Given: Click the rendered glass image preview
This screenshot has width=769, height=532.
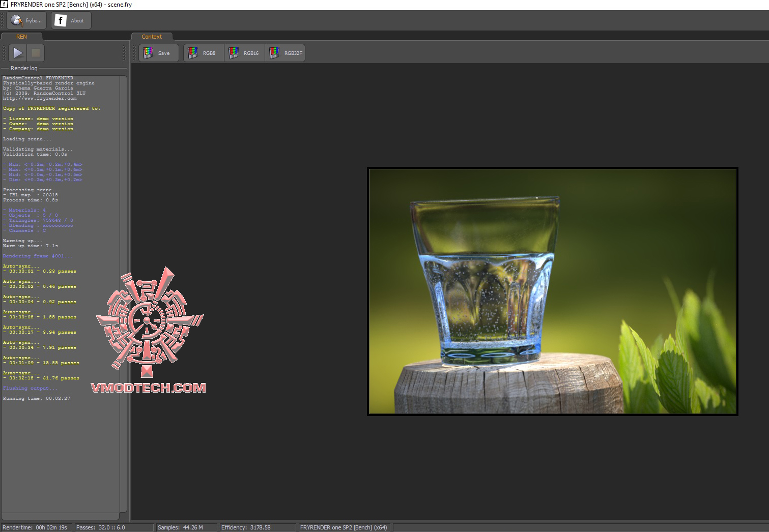Looking at the screenshot, I should point(553,291).
